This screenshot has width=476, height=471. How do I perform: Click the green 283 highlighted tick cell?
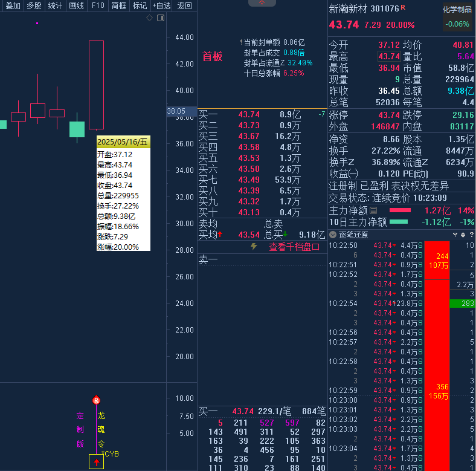pyautogui.click(x=462, y=304)
